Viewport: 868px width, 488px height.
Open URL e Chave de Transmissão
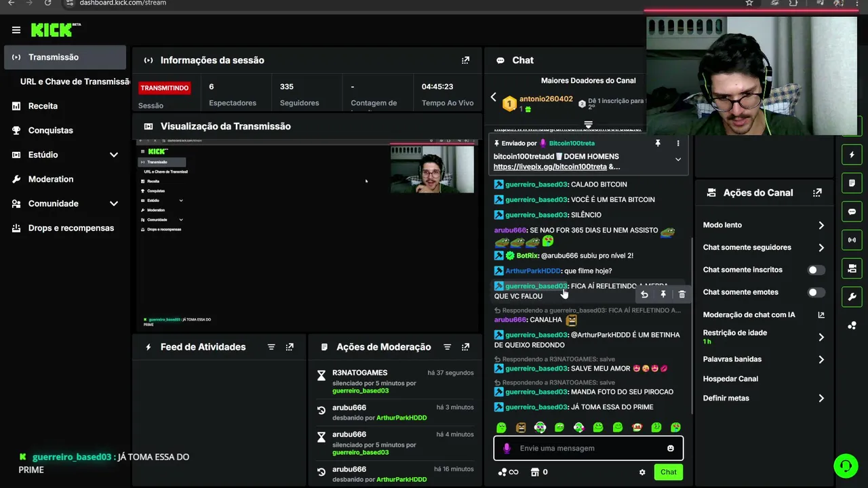coord(75,81)
